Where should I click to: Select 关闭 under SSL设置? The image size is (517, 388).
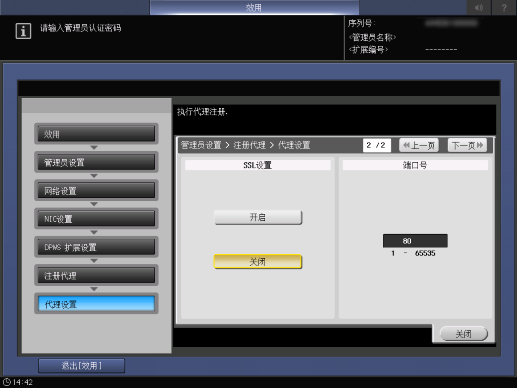[258, 262]
